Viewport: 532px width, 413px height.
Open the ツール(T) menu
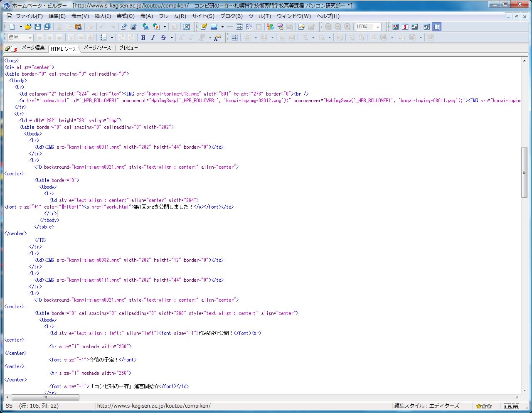[x=260, y=16]
